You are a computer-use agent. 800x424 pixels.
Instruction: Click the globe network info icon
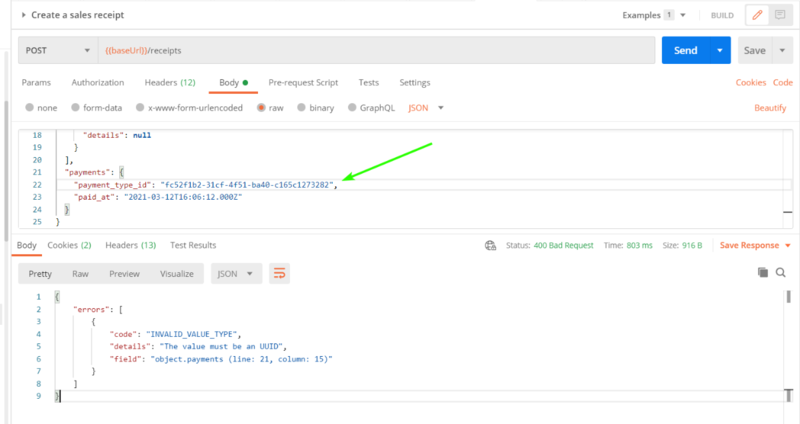[490, 245]
